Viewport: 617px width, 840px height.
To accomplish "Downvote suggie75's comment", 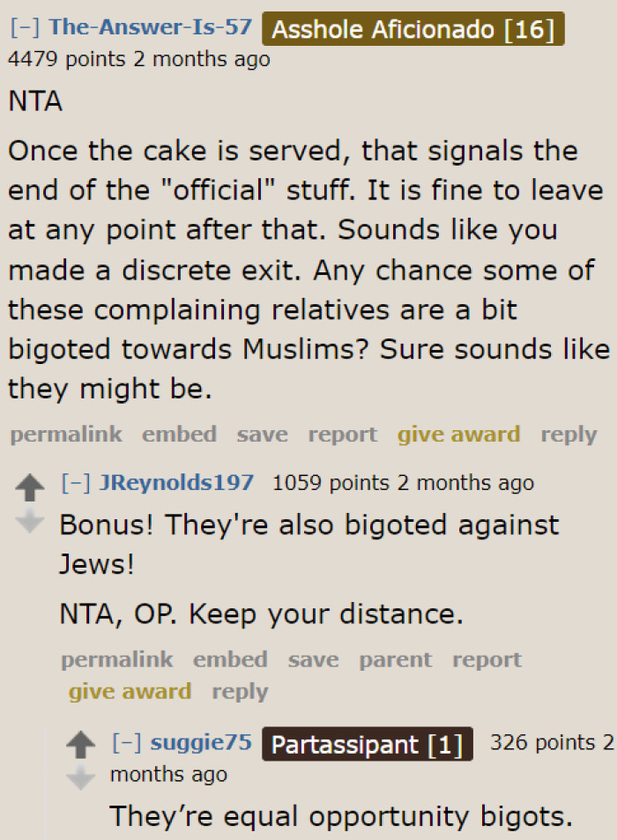I will (81, 777).
